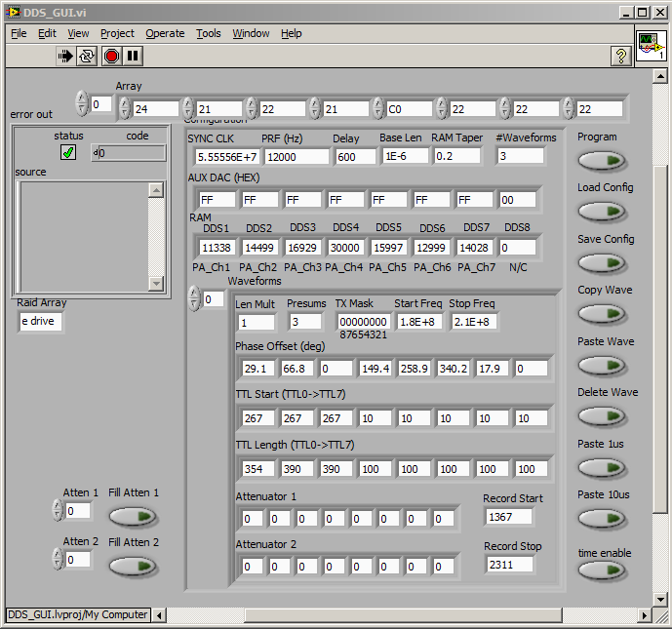The image size is (672, 629).
Task: Toggle the time enable switch
Action: [x=603, y=570]
